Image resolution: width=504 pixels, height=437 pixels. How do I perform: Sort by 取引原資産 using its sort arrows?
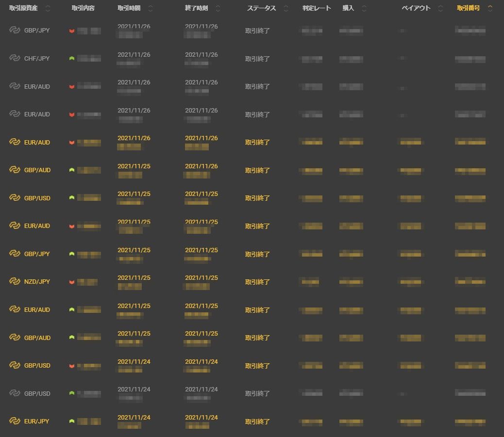point(48,8)
